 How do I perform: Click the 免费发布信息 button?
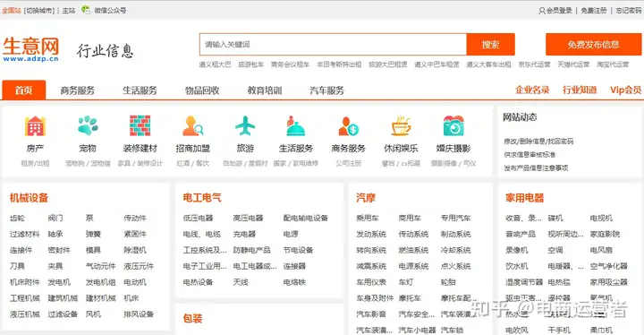(593, 44)
